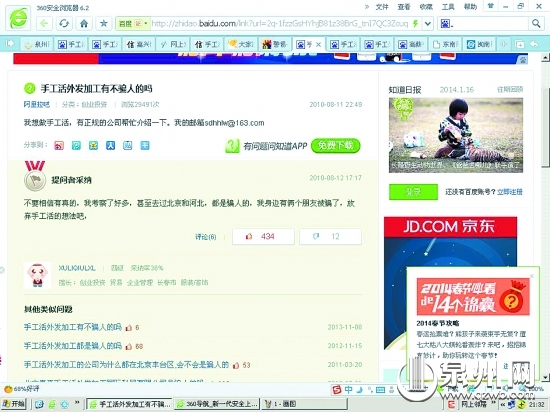550x412 pixels.
Task: Expand the system tray hidden icons arrow
Action: pyautogui.click(x=502, y=405)
